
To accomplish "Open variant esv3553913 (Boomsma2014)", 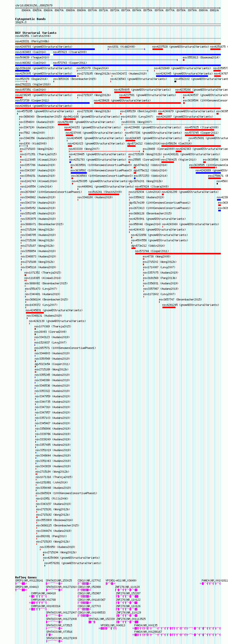I will pyautogui.click(x=201, y=57).
